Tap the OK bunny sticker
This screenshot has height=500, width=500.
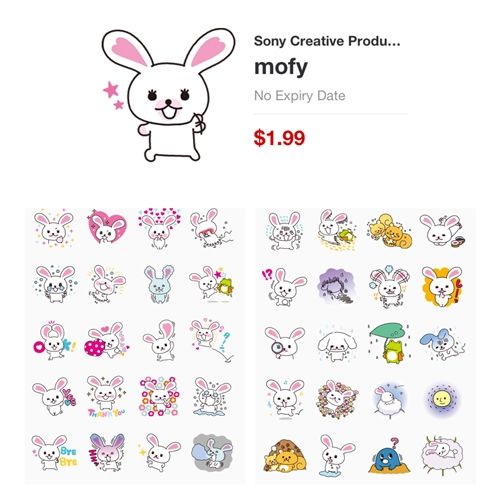pyautogui.click(x=54, y=341)
